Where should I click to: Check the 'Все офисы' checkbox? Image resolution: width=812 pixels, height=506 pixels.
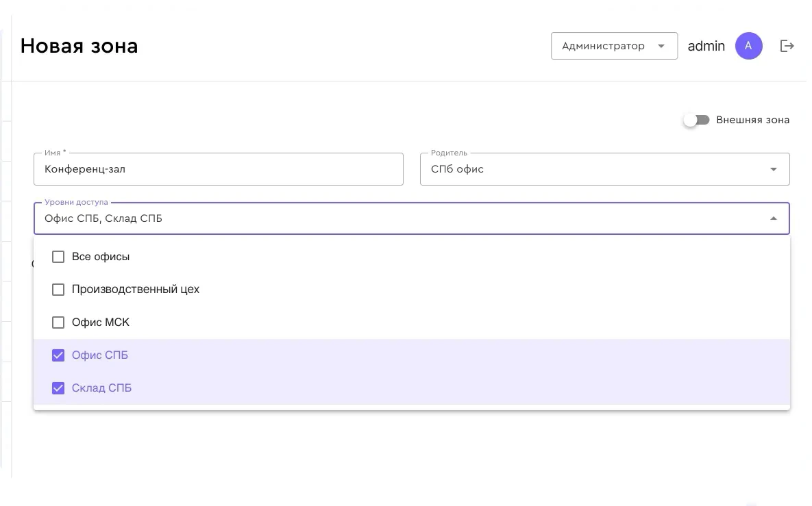pos(58,257)
